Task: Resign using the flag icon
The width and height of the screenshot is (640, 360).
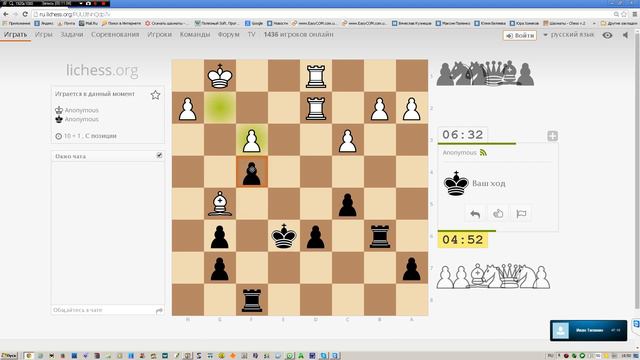Action: click(x=521, y=213)
